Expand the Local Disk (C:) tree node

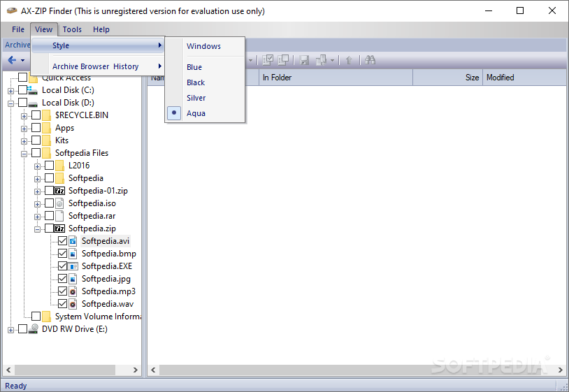click(x=10, y=91)
